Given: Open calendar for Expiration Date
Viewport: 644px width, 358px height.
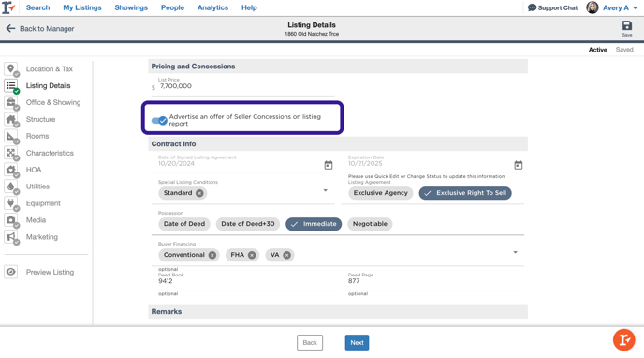Looking at the screenshot, I should pyautogui.click(x=519, y=165).
